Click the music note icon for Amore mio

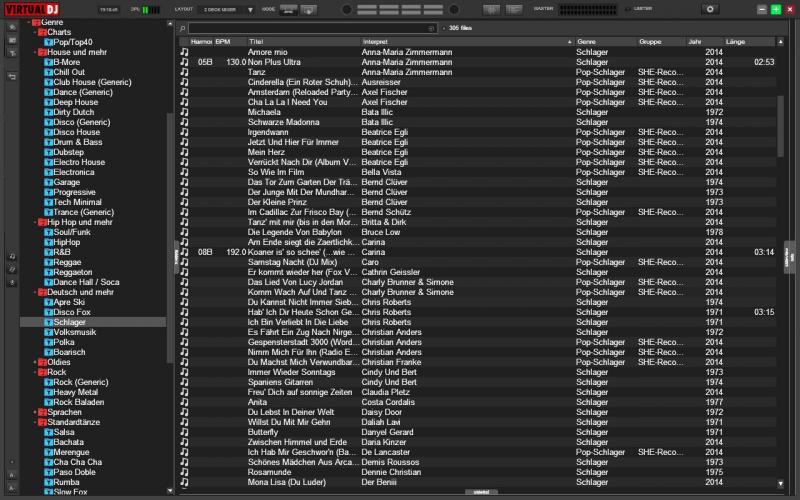(184, 52)
